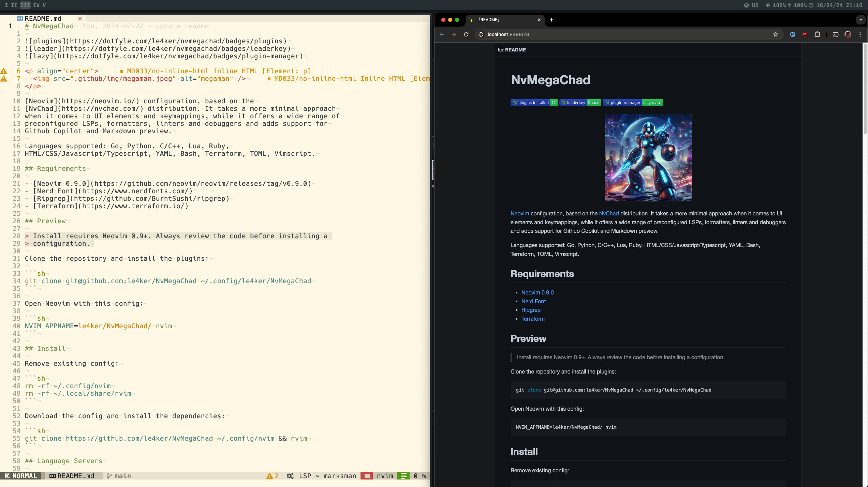Image resolution: width=868 pixels, height=487 pixels.
Task: Close the README browser tab
Action: point(539,20)
